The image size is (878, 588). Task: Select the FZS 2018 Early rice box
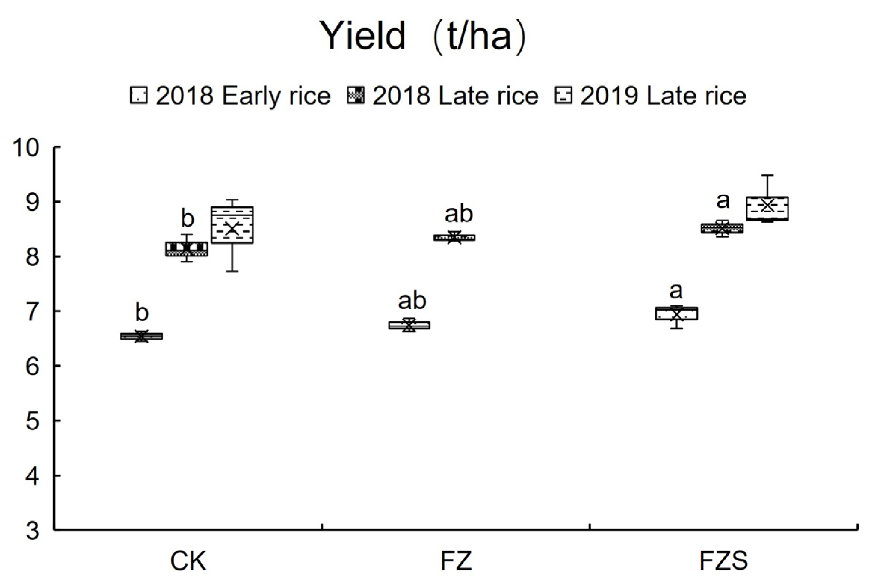pyautogui.click(x=677, y=313)
